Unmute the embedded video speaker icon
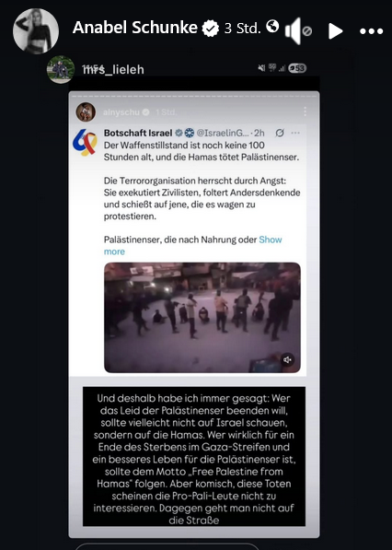 click(x=288, y=360)
